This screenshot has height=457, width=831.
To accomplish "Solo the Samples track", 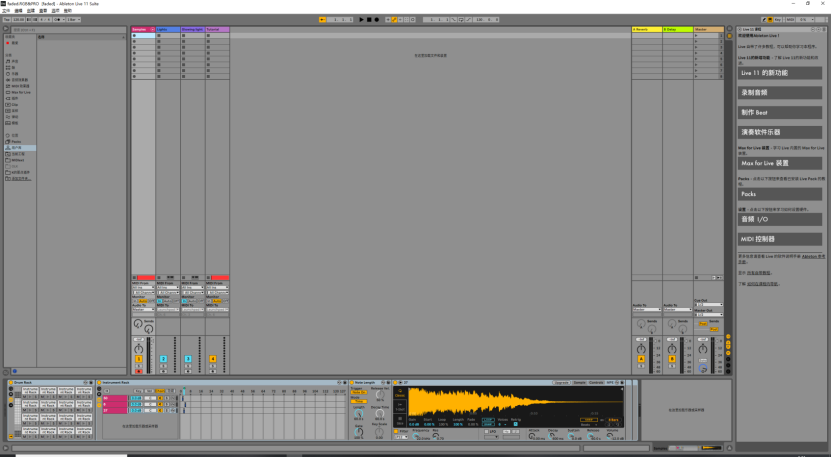I will (139, 366).
